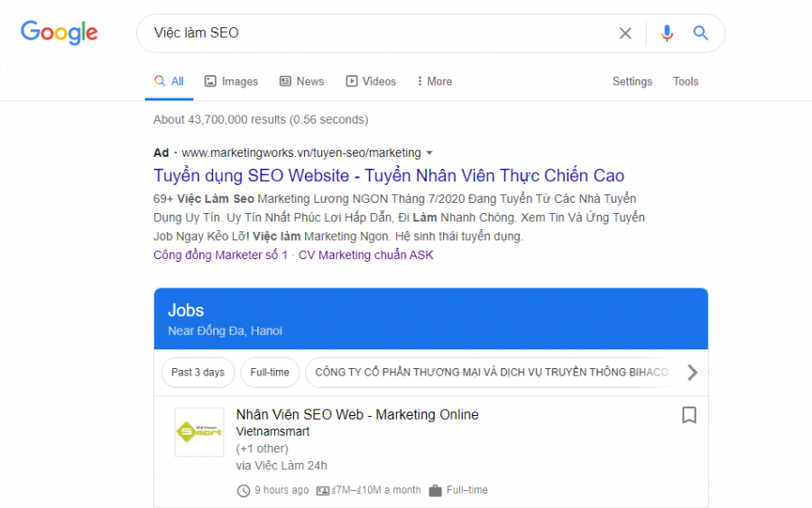Viewport: 812px width, 508px height.
Task: Click the Google logo
Action: coord(59,32)
